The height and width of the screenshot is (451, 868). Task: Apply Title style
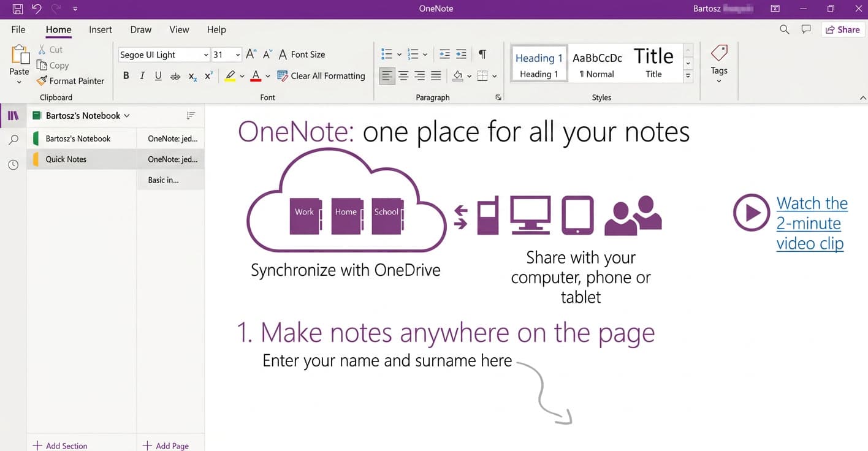[653, 64]
